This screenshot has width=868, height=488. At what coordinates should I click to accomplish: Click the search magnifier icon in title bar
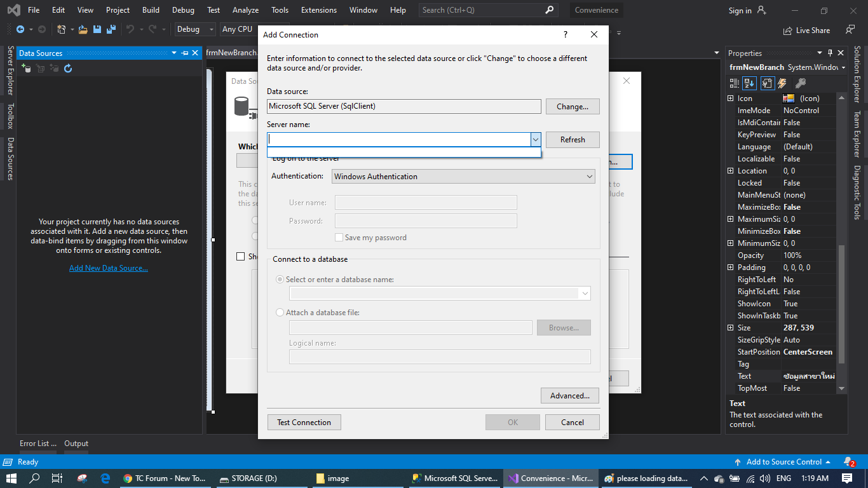[550, 10]
